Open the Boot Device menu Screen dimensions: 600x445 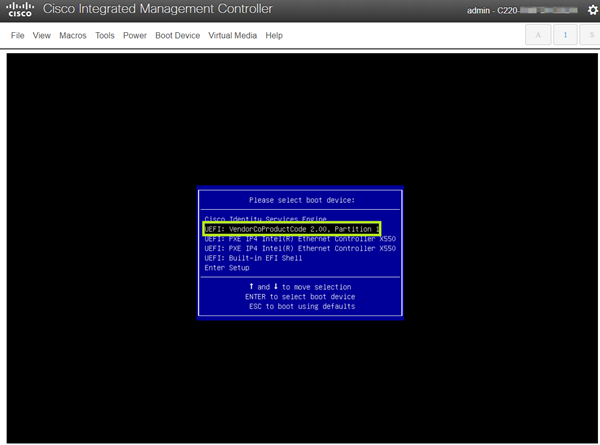click(178, 36)
